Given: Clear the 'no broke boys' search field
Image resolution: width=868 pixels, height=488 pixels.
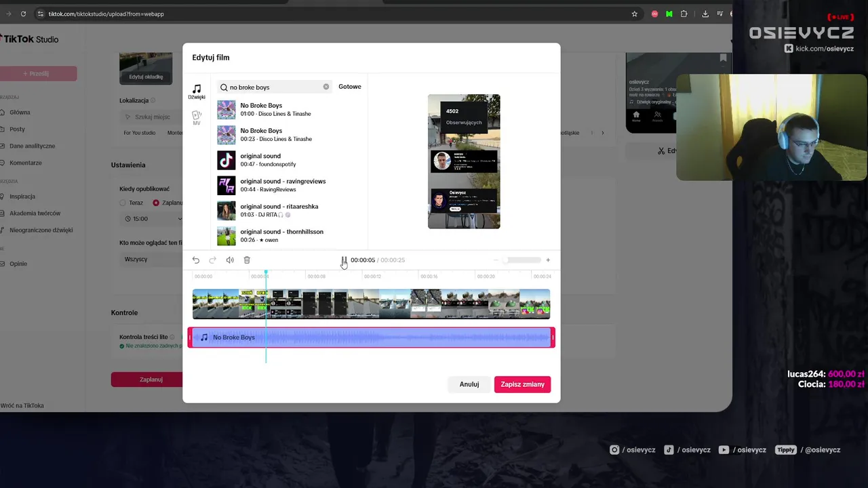Looking at the screenshot, I should [326, 87].
